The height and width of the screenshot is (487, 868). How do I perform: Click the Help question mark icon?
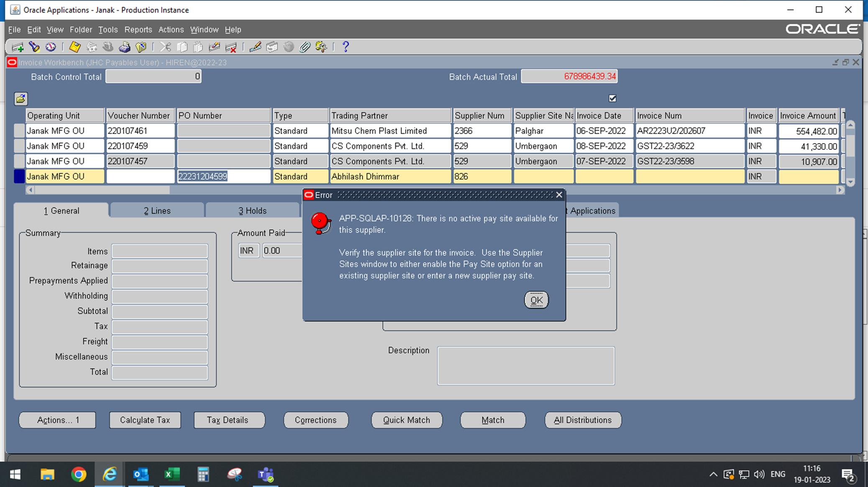point(345,47)
